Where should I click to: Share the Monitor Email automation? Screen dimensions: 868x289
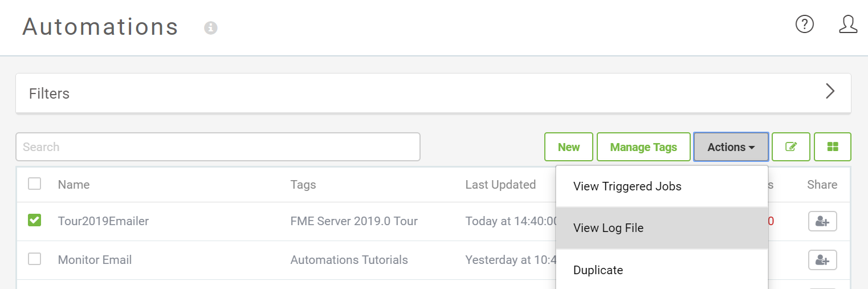click(822, 260)
